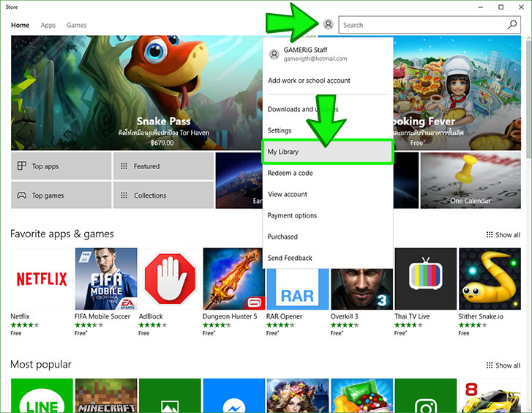Click the user account avatar icon
Viewport: 532px width, 413px height.
tap(328, 24)
